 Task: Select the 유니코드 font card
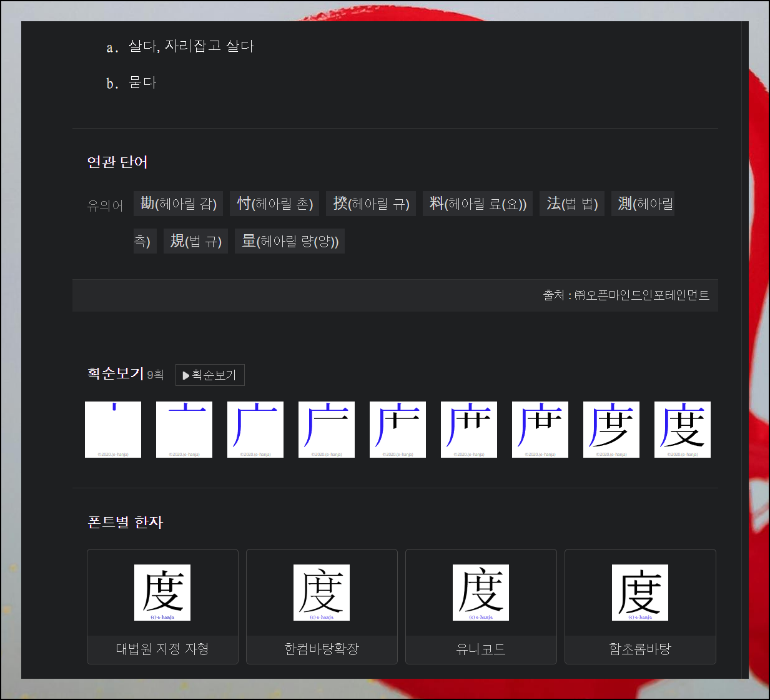click(481, 606)
